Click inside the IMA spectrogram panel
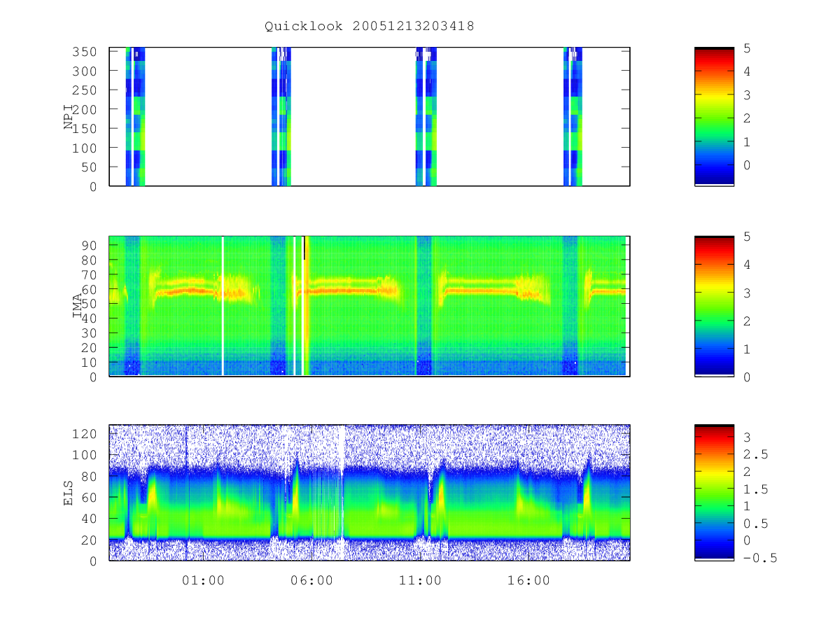Image resolution: width=840 pixels, height=630 pixels. (370, 307)
